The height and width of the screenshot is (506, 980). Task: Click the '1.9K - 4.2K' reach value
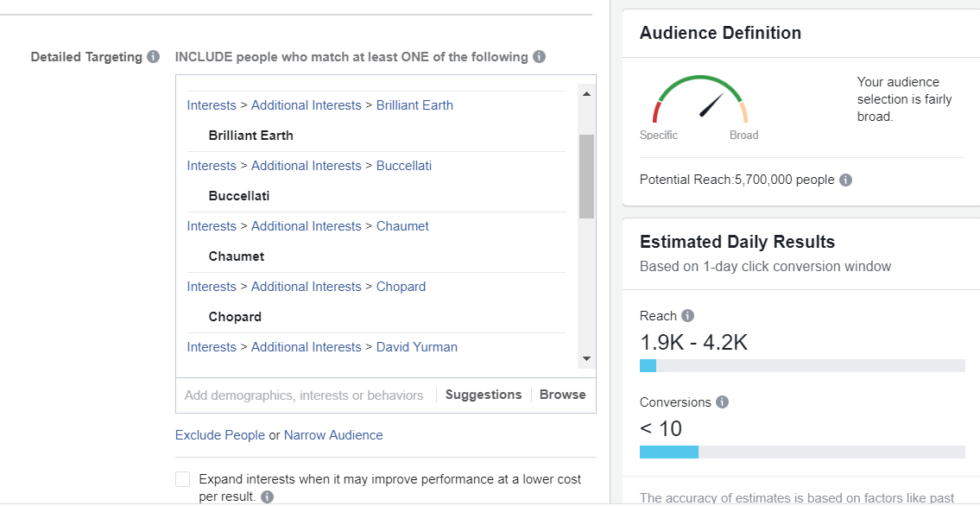(x=693, y=342)
